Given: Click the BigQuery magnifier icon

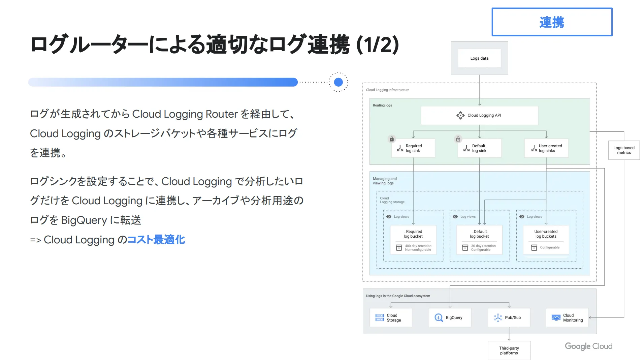Looking at the screenshot, I should click(439, 318).
